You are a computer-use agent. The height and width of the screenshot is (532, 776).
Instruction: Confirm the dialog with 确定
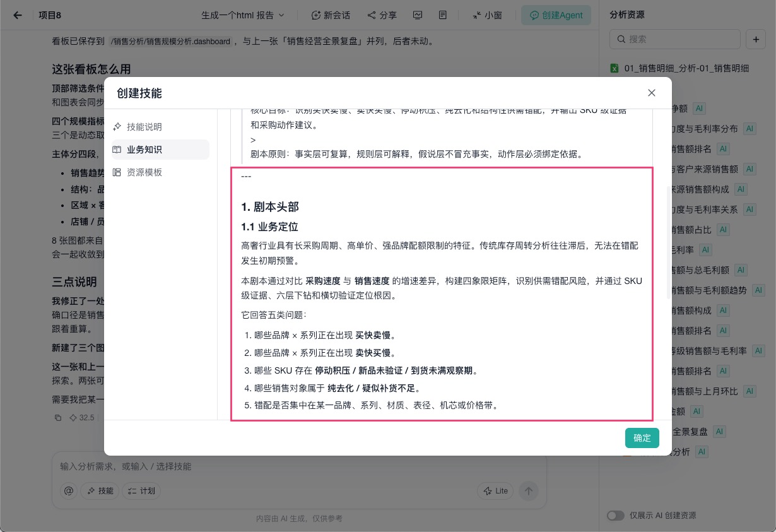click(642, 438)
